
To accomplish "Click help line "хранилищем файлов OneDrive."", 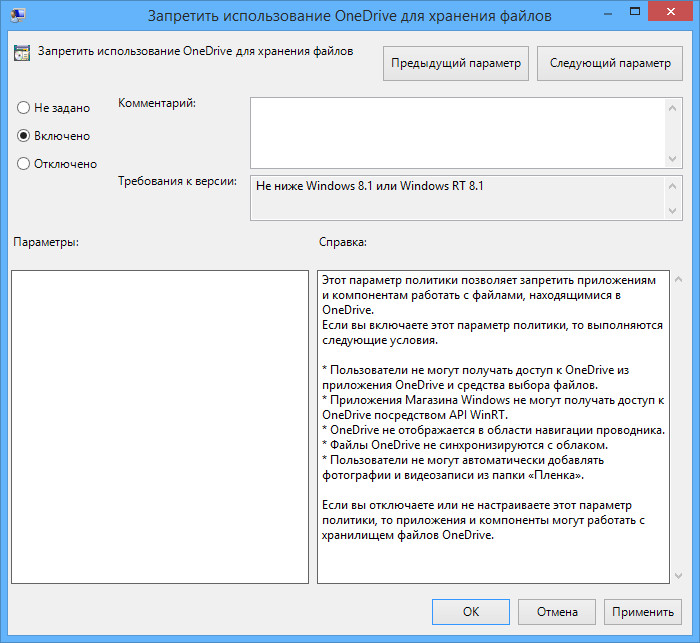I will tap(408, 535).
